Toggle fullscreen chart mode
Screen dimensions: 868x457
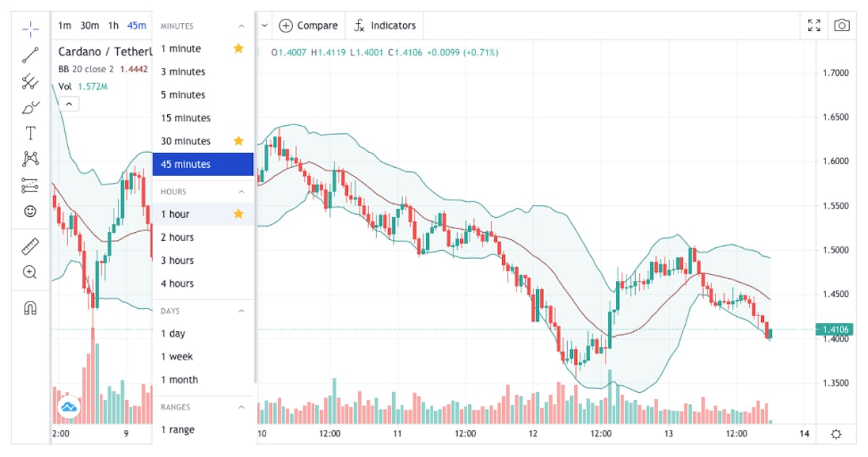[x=814, y=25]
